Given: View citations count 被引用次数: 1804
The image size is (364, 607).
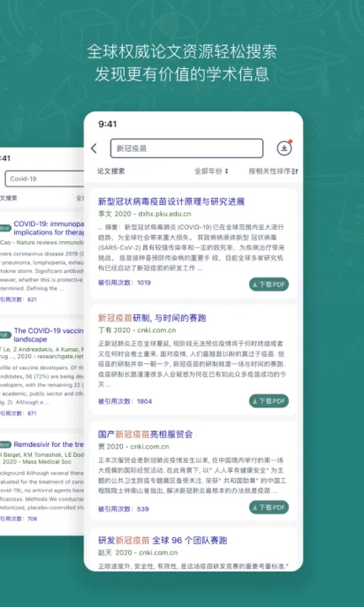Looking at the screenshot, I should click(x=125, y=401).
